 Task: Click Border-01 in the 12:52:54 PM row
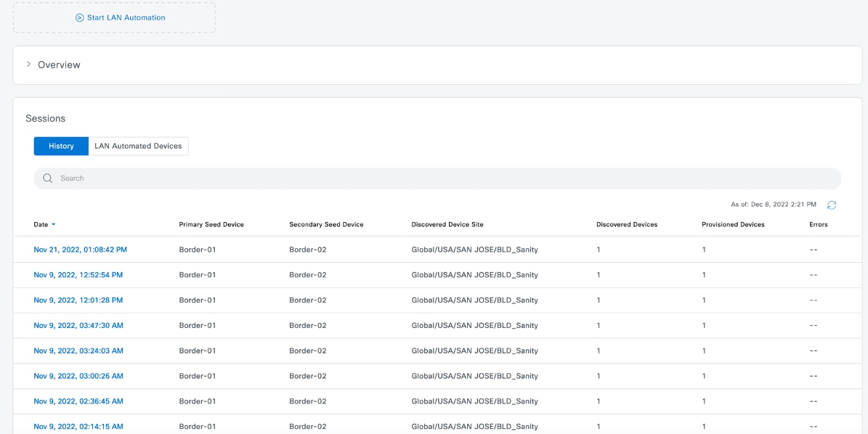[x=197, y=275]
